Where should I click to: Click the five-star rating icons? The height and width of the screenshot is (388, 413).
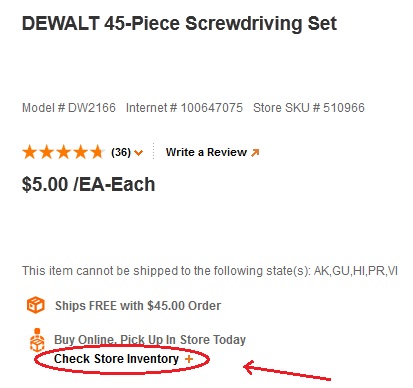pyautogui.click(x=63, y=152)
